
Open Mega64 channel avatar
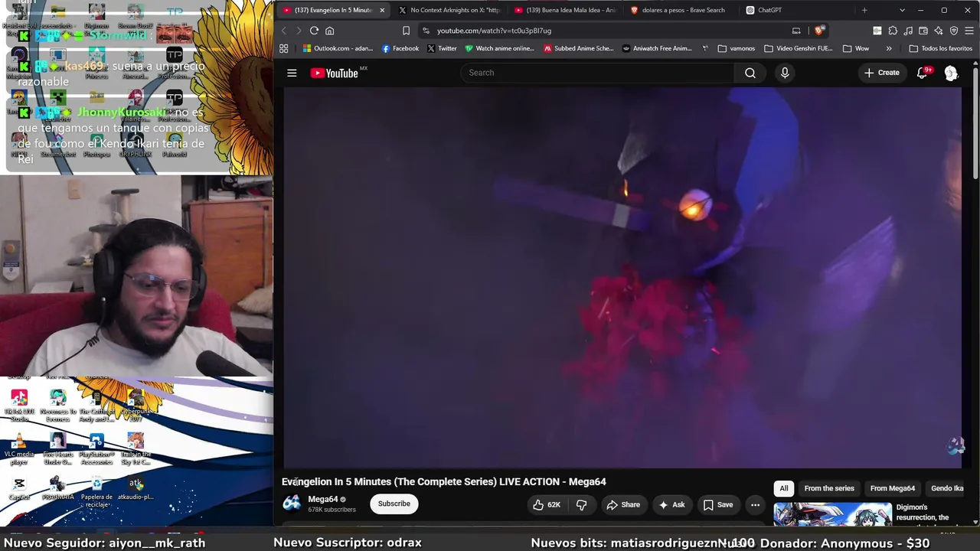click(x=292, y=503)
